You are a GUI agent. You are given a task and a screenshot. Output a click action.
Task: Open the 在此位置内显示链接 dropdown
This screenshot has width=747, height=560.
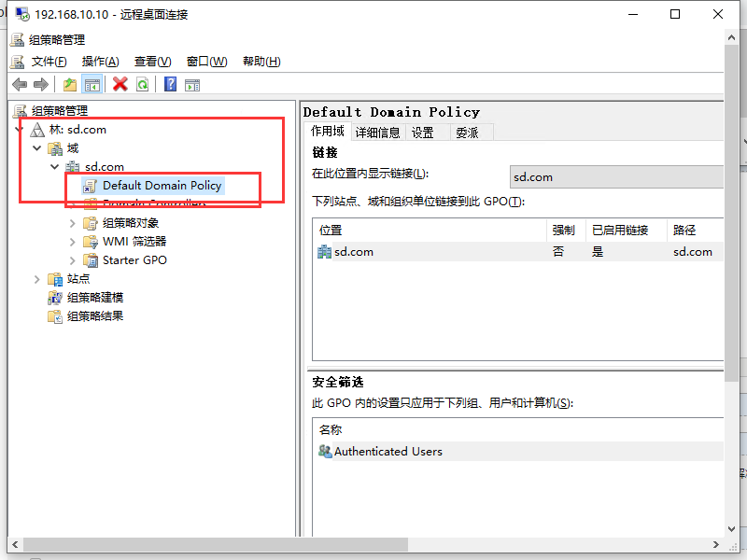tap(616, 176)
